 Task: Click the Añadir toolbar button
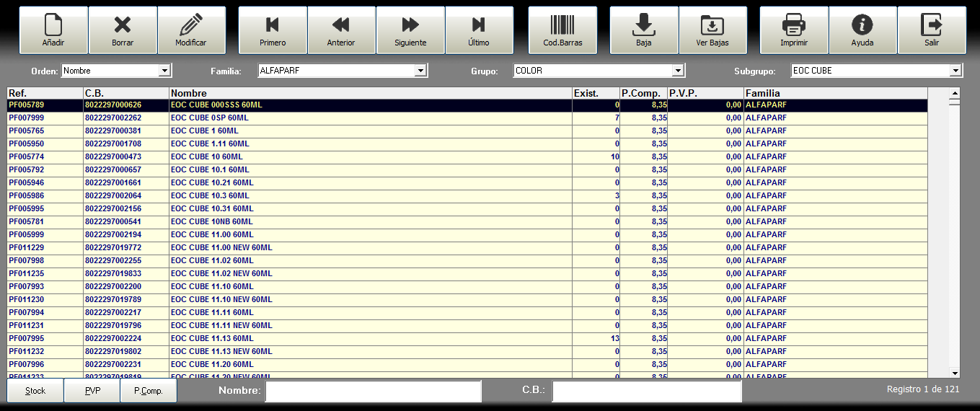click(53, 30)
